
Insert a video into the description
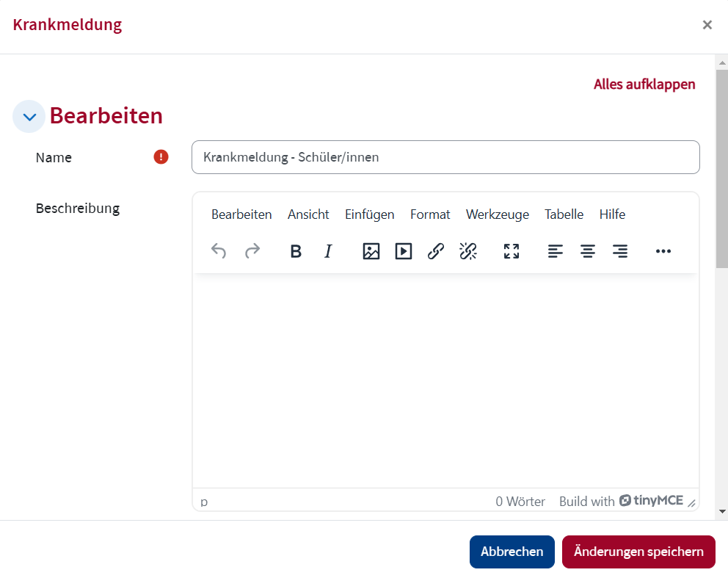click(404, 250)
